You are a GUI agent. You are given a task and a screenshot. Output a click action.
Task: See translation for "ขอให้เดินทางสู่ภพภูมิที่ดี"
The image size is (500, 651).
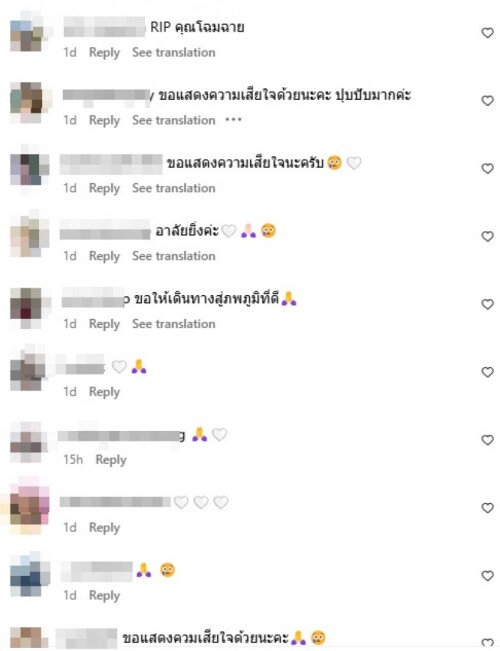coord(174,324)
